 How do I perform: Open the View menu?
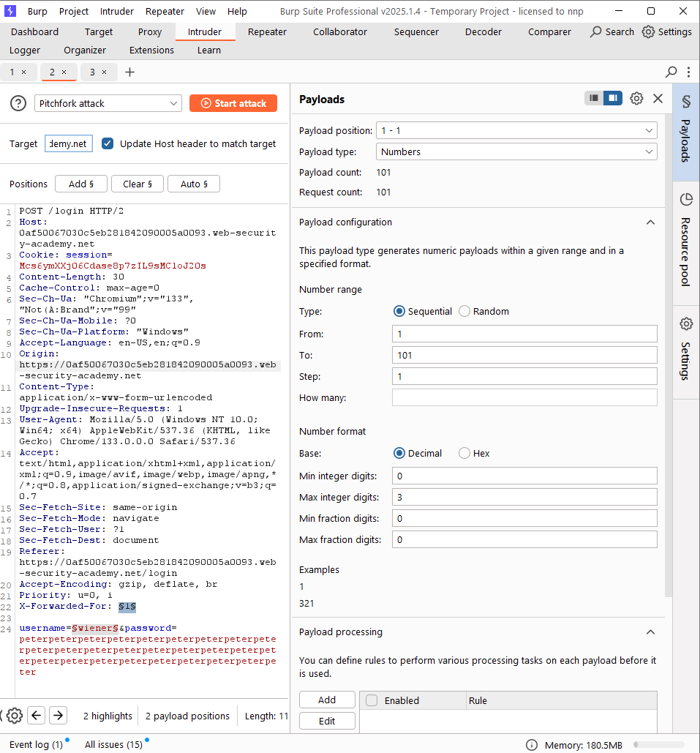(x=206, y=11)
